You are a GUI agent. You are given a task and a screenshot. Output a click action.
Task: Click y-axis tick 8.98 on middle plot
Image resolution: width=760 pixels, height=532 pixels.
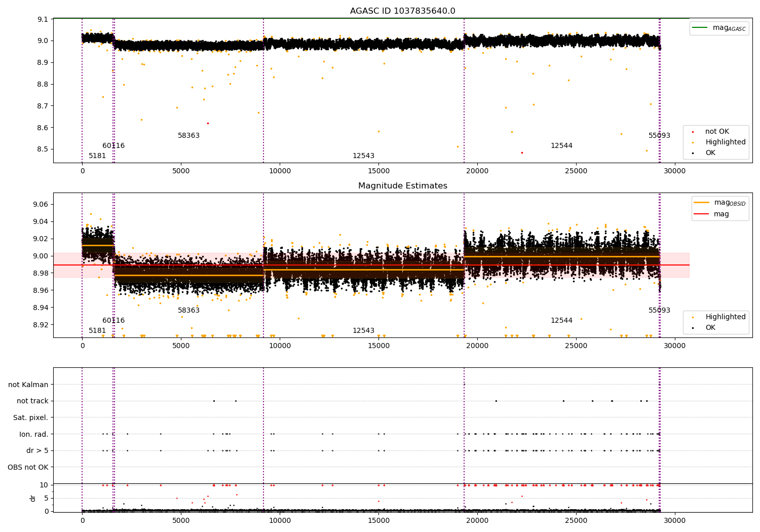click(x=41, y=274)
